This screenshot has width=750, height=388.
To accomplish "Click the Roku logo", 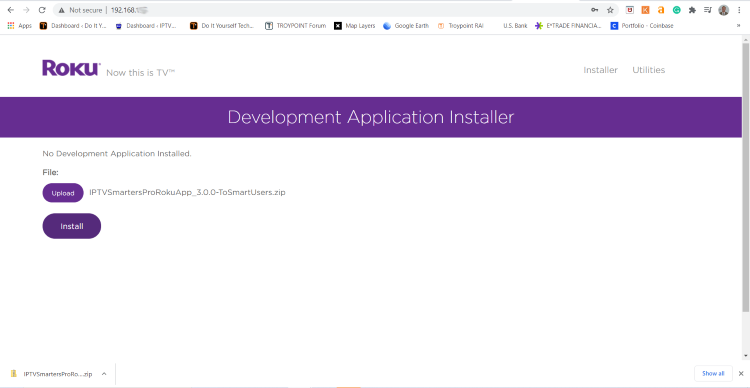I will coord(71,68).
